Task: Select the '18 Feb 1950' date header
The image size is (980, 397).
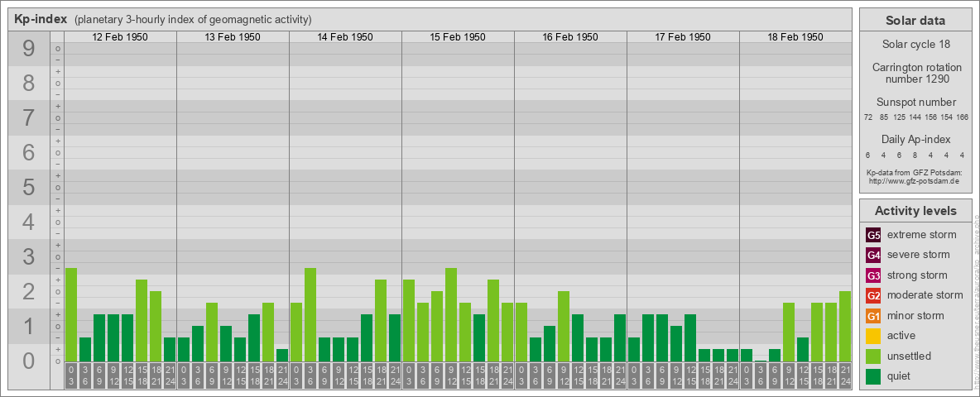Action: pos(795,37)
